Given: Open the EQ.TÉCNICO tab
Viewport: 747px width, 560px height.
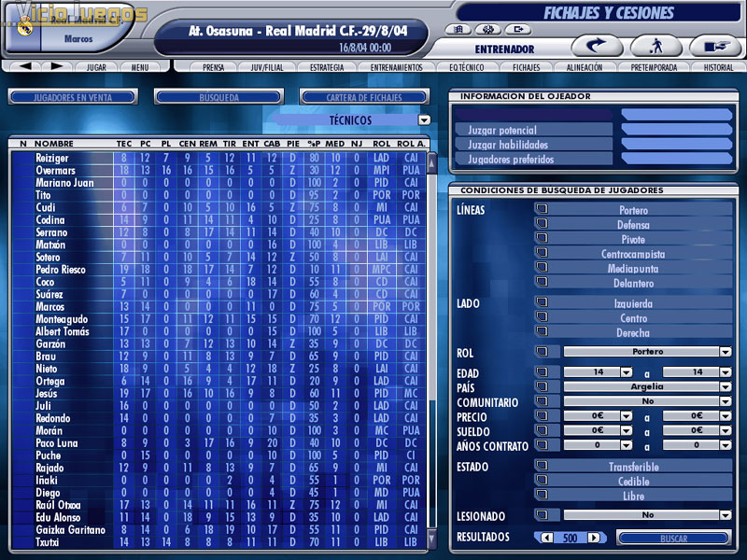Looking at the screenshot, I should 466,67.
